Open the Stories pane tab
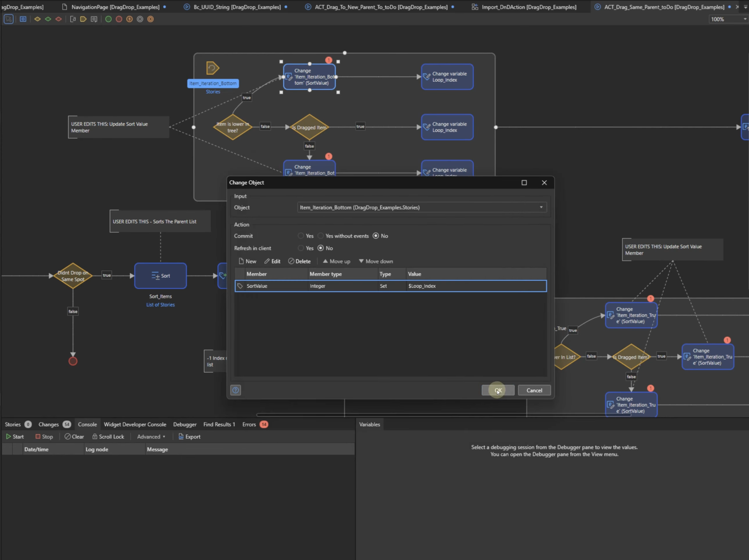The width and height of the screenshot is (749, 560). 18,424
